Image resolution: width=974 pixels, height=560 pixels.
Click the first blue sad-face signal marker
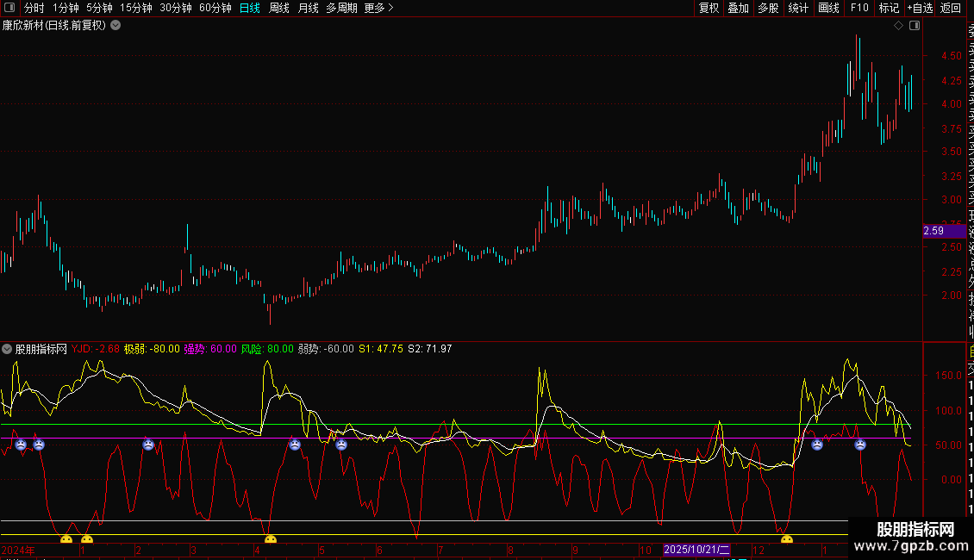(x=21, y=445)
